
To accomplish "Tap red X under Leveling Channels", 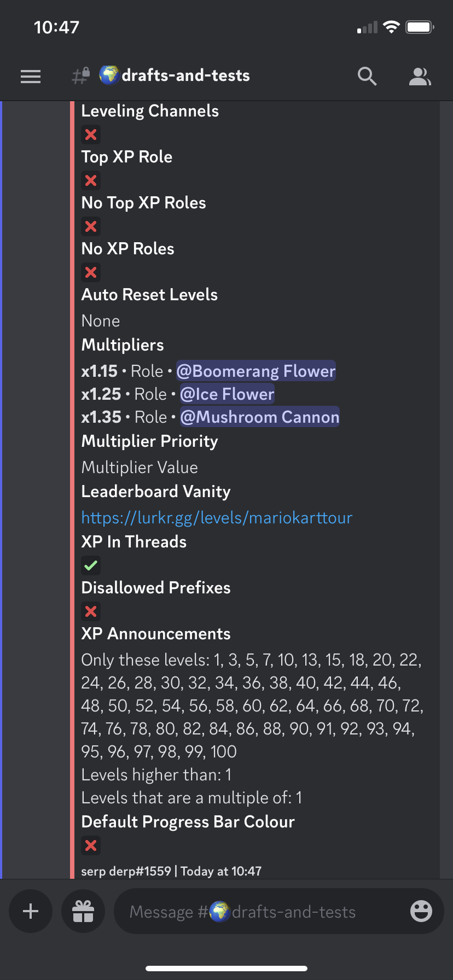I will [x=91, y=134].
